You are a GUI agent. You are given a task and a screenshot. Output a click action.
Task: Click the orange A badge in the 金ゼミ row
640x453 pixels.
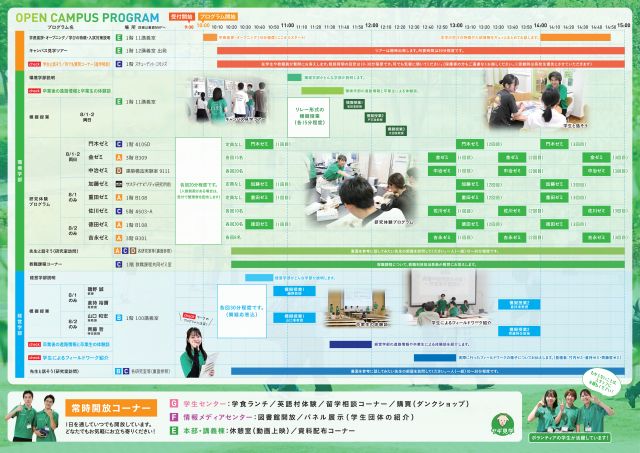click(119, 158)
